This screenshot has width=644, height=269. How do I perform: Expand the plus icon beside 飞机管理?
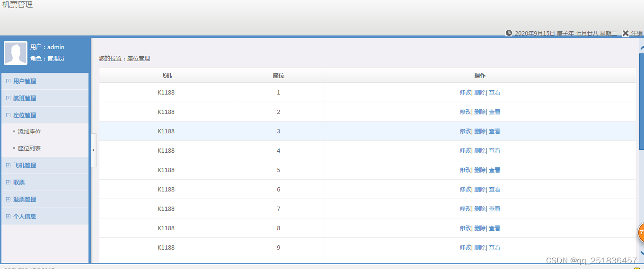(8, 165)
